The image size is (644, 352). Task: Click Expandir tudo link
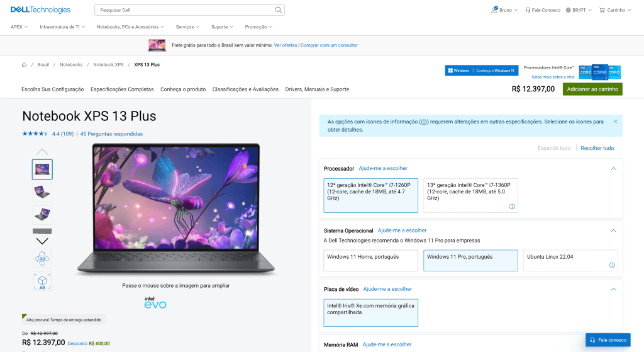coord(554,148)
